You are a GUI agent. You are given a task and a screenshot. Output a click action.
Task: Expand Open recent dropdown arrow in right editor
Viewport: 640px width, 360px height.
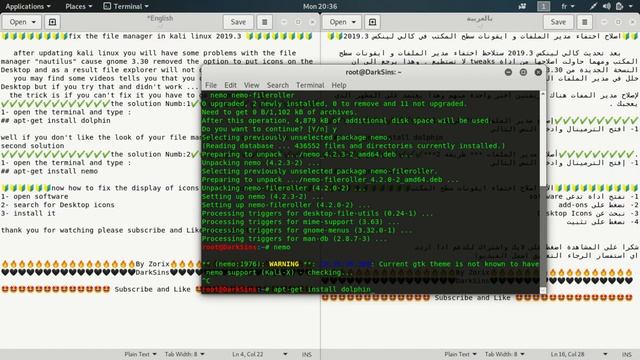tap(354, 22)
